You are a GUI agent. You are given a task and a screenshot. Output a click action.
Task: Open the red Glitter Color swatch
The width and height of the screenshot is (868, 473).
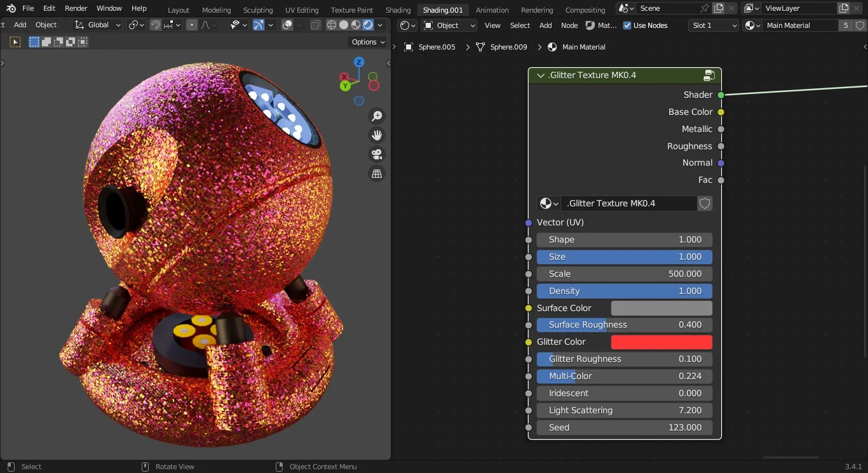(x=661, y=342)
